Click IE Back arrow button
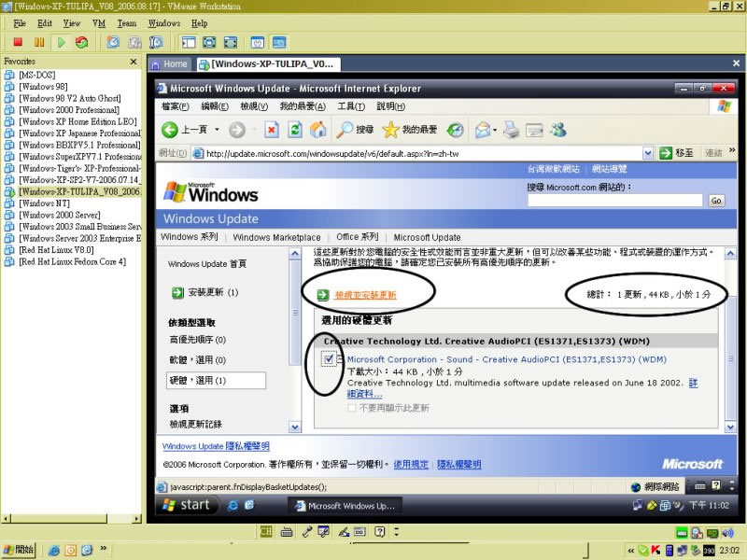 170,130
